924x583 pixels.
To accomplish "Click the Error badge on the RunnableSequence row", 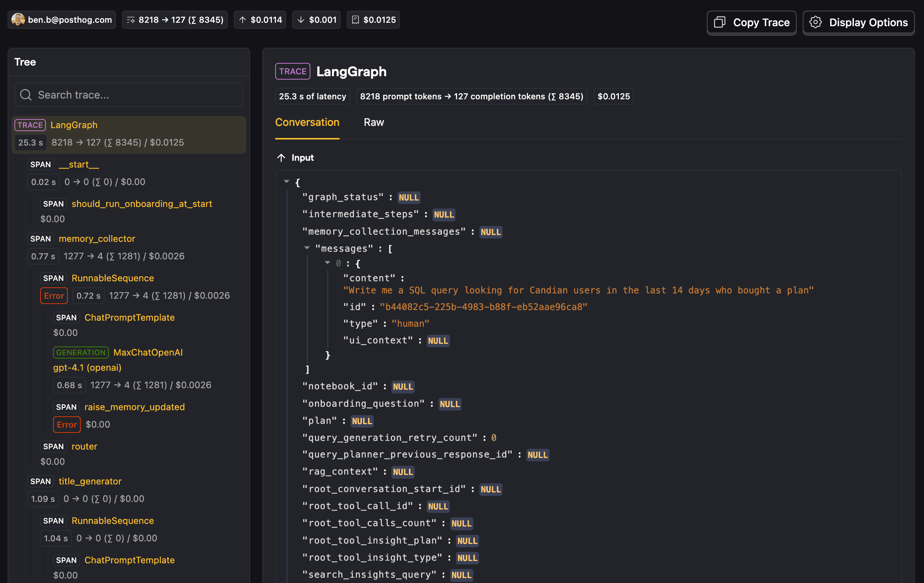I will [54, 296].
